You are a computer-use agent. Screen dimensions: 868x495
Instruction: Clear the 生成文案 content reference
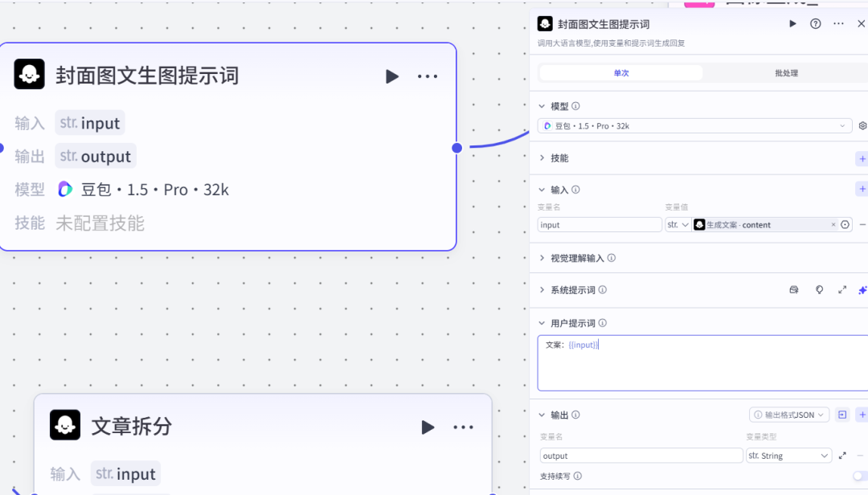[833, 224]
